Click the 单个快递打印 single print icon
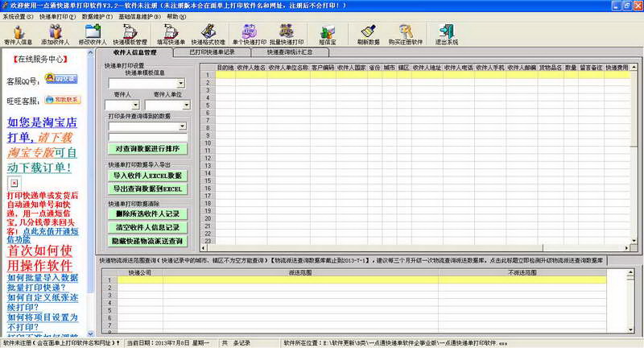Screen dimensions: 644x348 pos(250,35)
